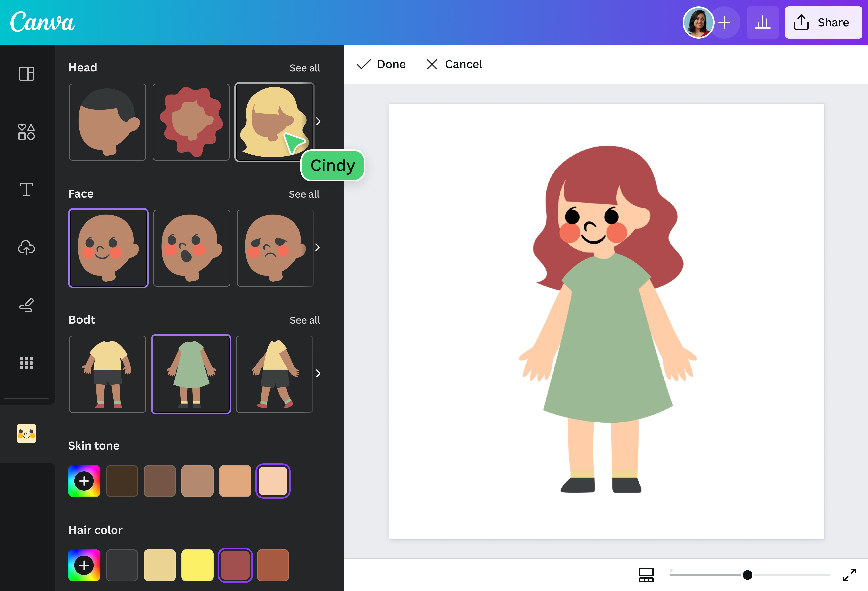This screenshot has height=591, width=868.
Task: Open the Templates layout icon in sidebar
Action: [x=26, y=74]
